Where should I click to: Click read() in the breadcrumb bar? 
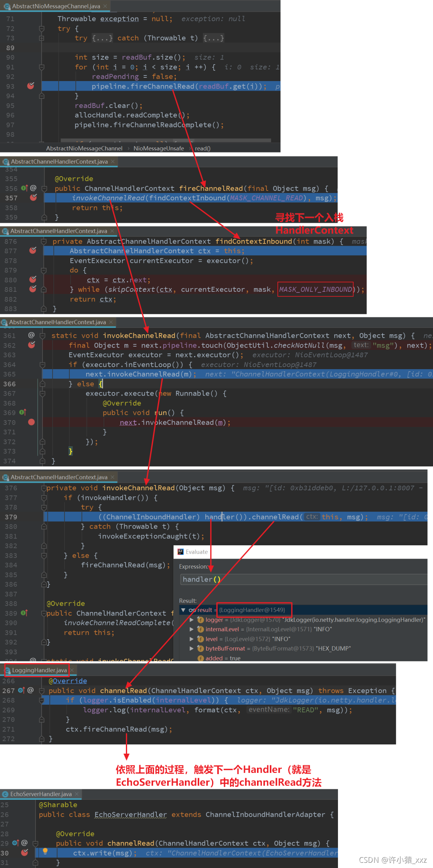pos(202,148)
